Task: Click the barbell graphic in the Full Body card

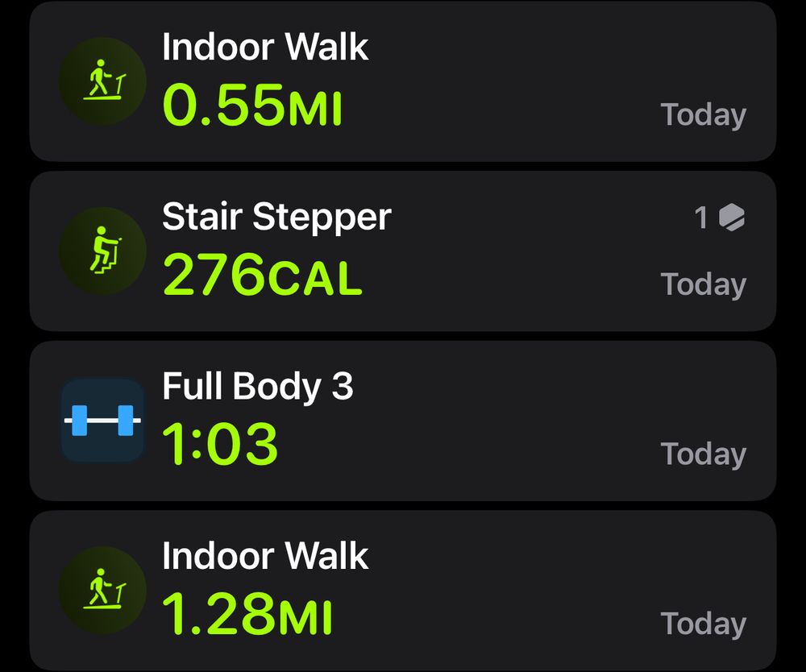Action: pos(102,420)
